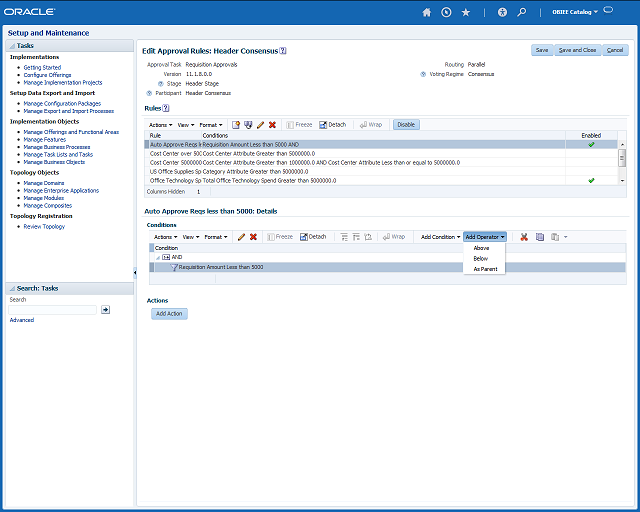Open paste options dropdown arrow
The height and width of the screenshot is (512, 640).
[566, 237]
